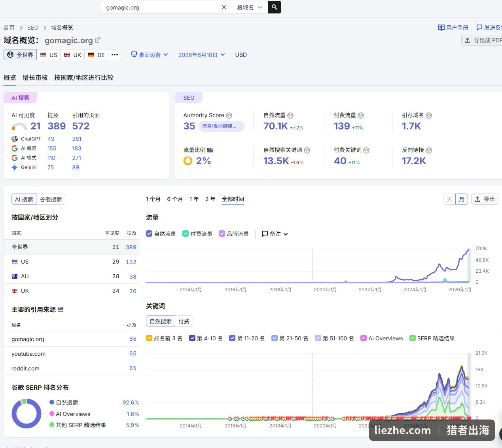Select the AI 搜索 toggle tab
This screenshot has width=502, height=448.
(24, 199)
